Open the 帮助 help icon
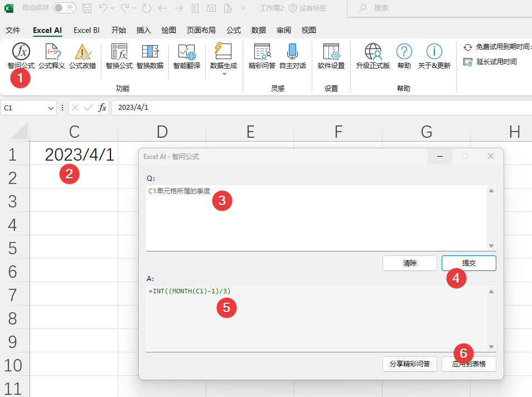532x397 pixels. [404, 56]
